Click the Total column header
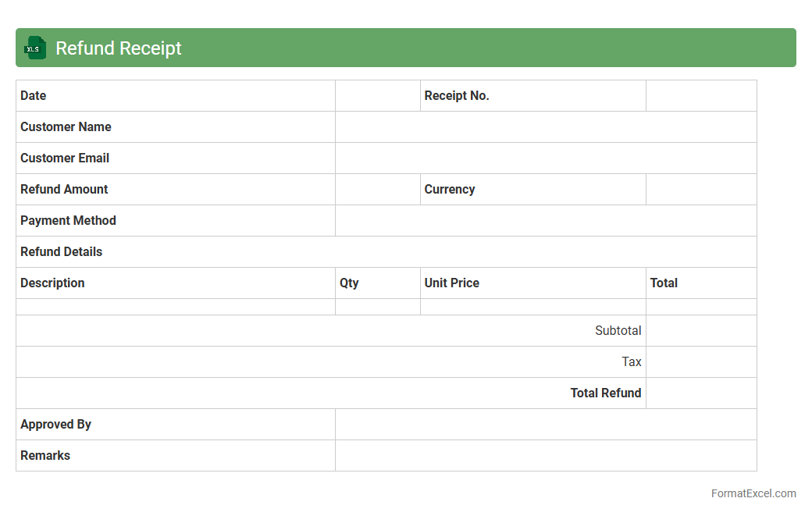Image resolution: width=812 pixels, height=516 pixels. click(664, 283)
